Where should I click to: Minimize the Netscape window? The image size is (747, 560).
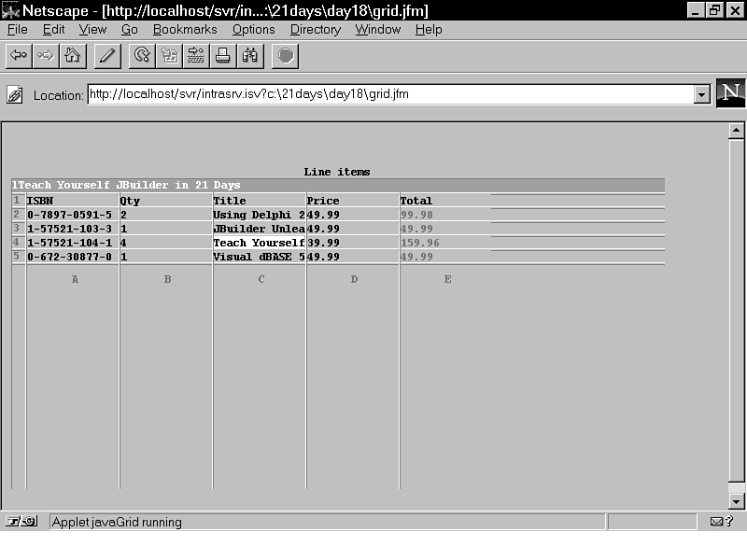[x=695, y=10]
